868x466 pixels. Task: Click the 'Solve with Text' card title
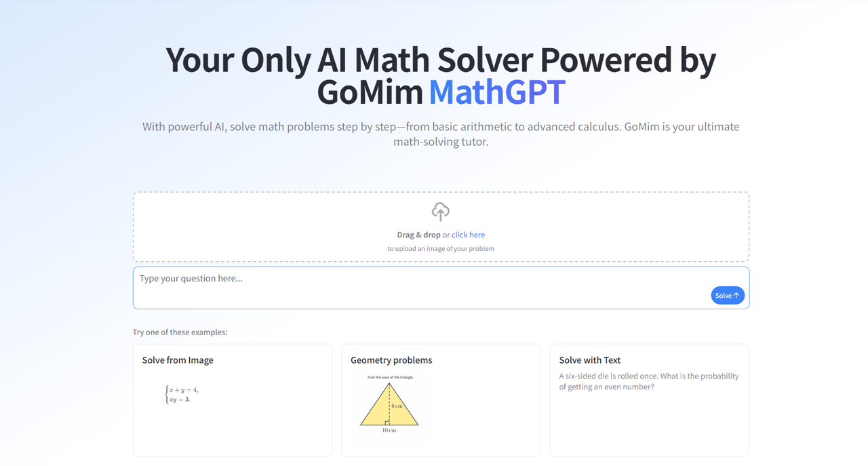[590, 360]
